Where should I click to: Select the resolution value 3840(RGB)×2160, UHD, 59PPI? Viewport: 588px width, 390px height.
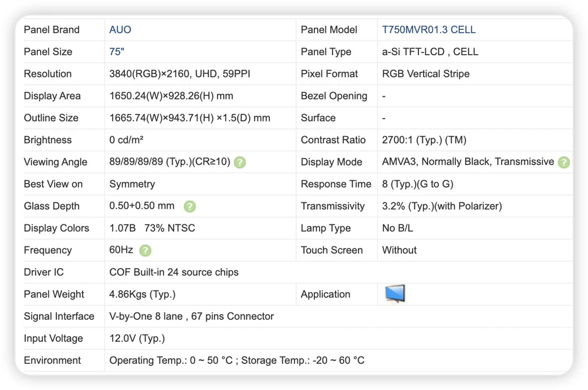click(180, 74)
